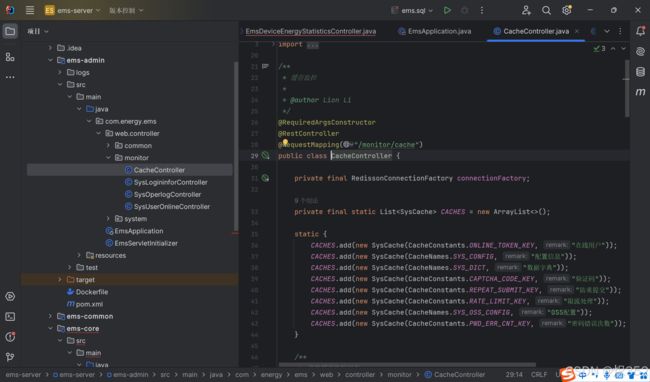Click the Sogou input method S icon

(x=568, y=374)
